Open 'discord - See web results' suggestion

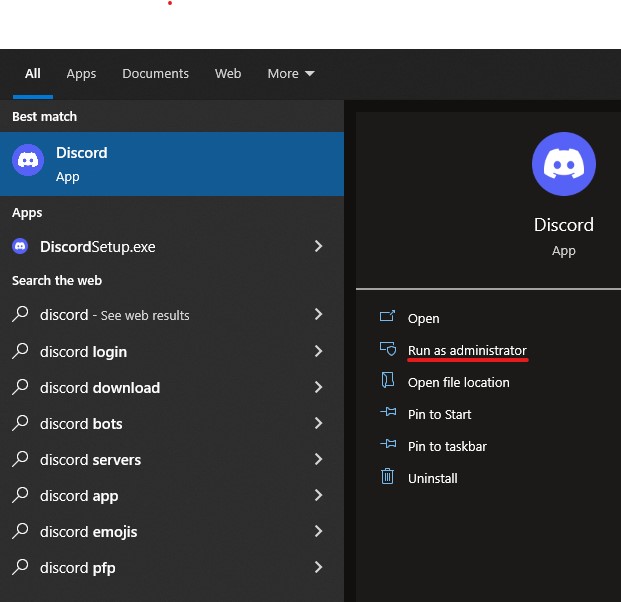(172, 315)
